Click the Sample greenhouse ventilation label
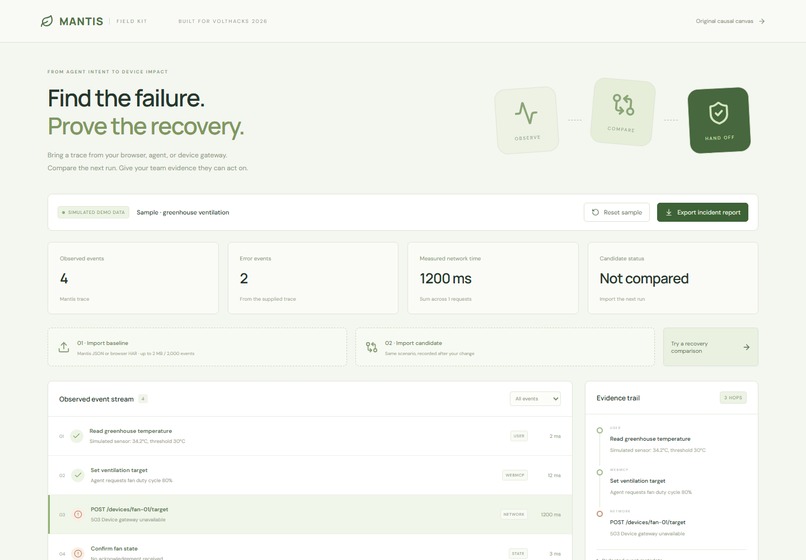 [183, 212]
